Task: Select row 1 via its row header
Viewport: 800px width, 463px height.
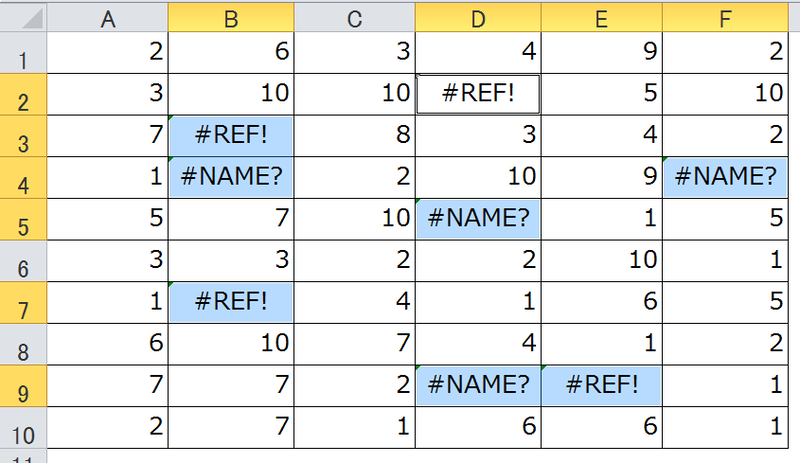Action: tap(23, 52)
